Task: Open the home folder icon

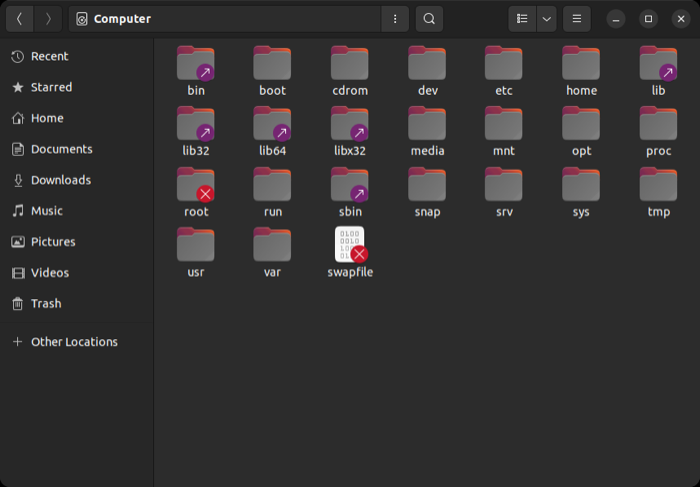Action: coord(581,63)
